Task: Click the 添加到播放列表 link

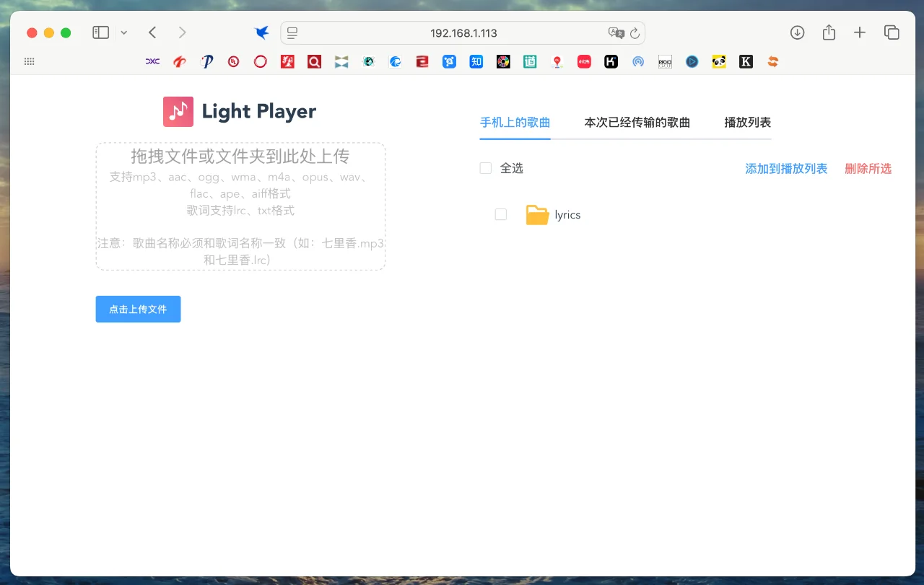Action: click(786, 168)
